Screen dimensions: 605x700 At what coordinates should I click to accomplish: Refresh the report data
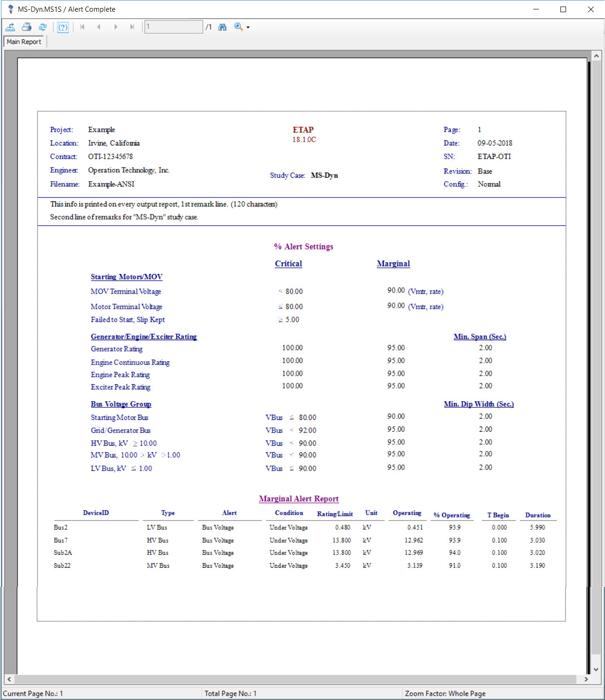tap(43, 27)
